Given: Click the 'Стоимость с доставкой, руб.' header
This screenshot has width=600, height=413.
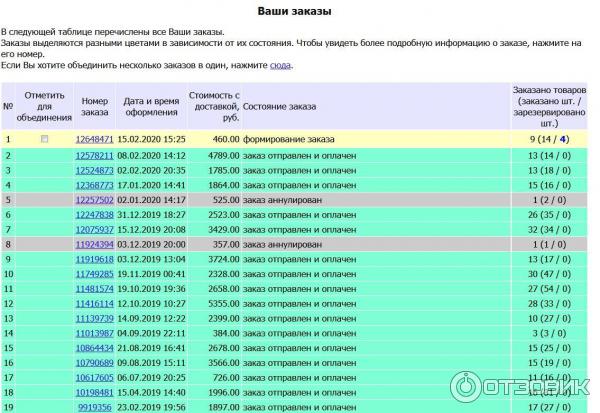Looking at the screenshot, I should point(214,106).
